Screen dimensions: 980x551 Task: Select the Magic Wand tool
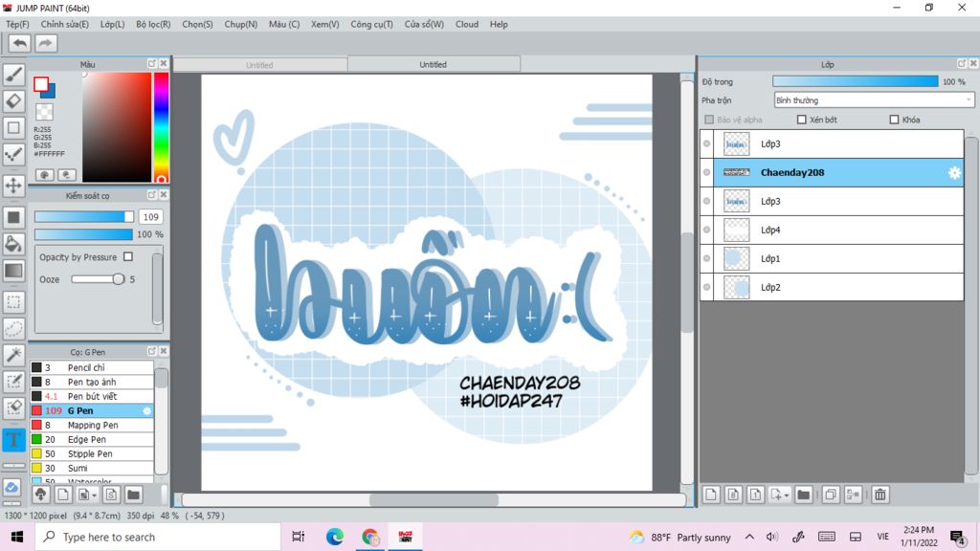tap(13, 354)
